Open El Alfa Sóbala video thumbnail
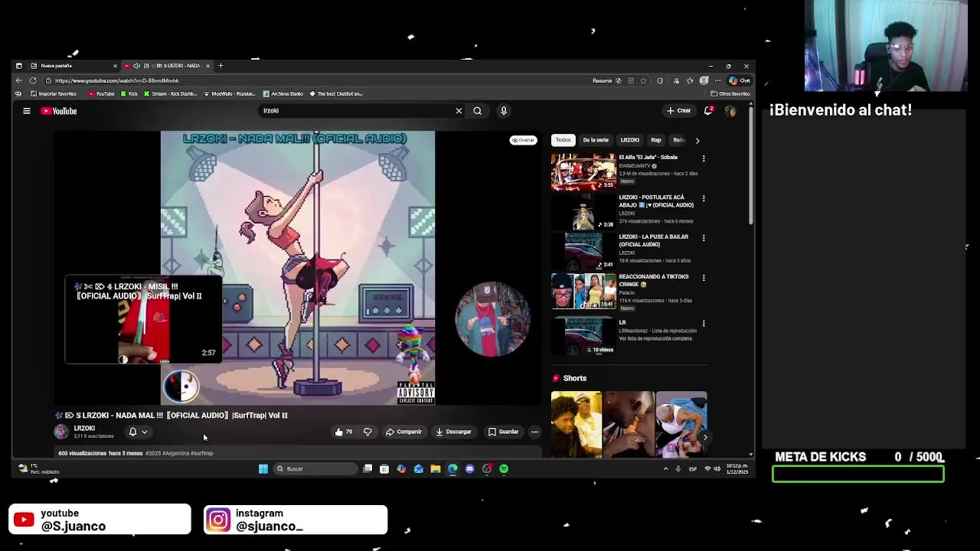Screen dimensions: 980x551 point(583,171)
